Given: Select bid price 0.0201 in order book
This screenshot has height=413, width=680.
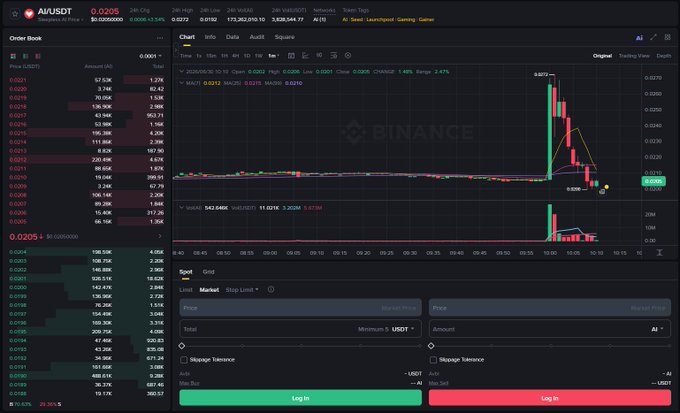Looking at the screenshot, I should point(18,279).
